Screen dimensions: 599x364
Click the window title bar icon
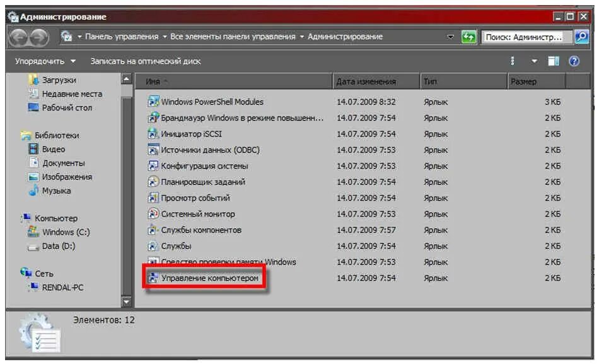(x=13, y=17)
